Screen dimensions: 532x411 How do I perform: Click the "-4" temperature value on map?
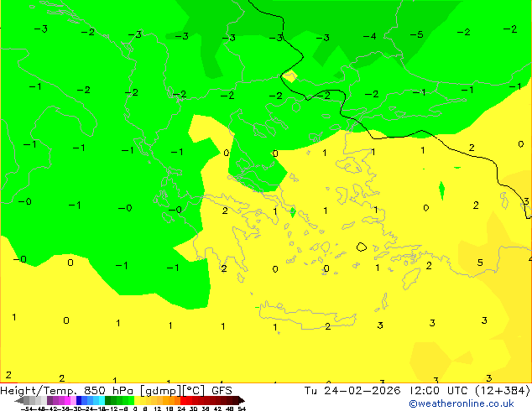(x=369, y=36)
